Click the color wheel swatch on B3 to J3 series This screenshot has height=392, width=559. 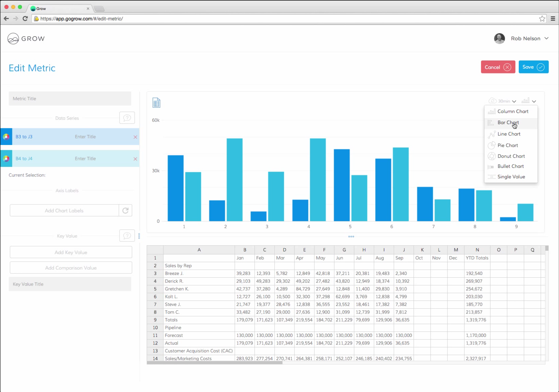point(6,137)
